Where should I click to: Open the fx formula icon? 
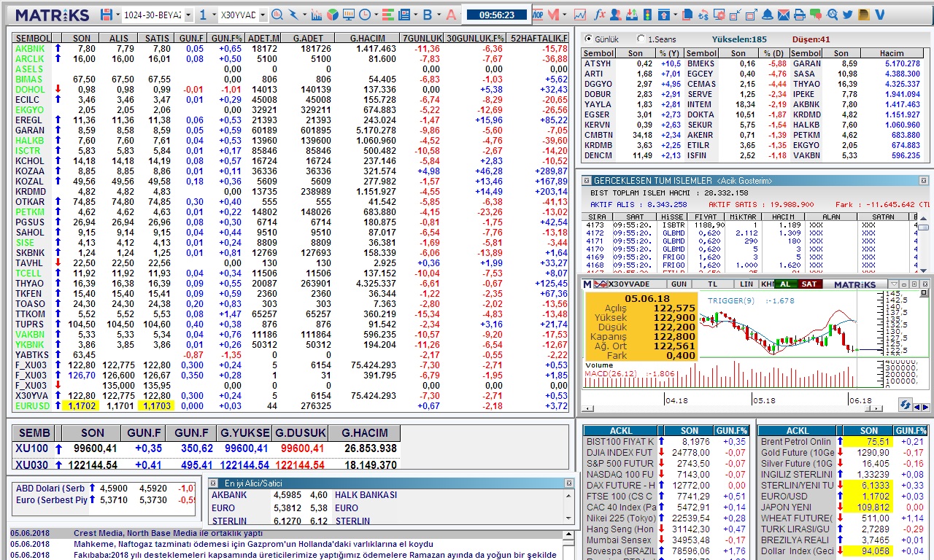click(600, 15)
